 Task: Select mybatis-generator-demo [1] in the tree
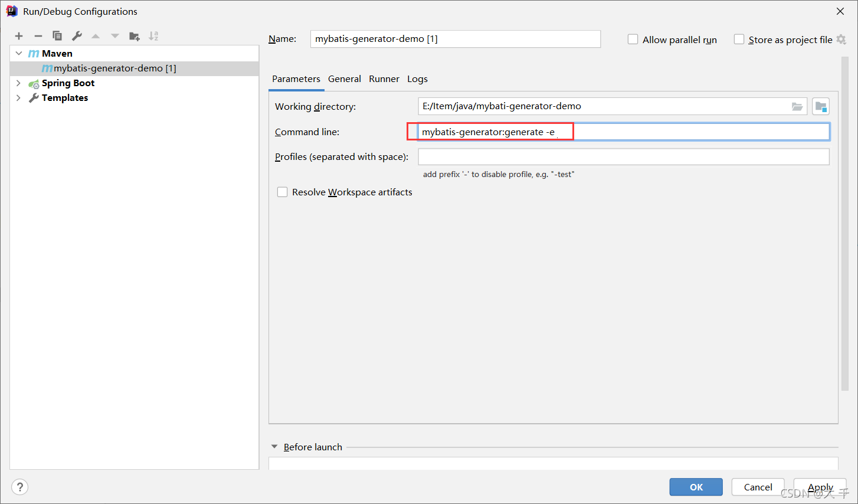coord(135,68)
